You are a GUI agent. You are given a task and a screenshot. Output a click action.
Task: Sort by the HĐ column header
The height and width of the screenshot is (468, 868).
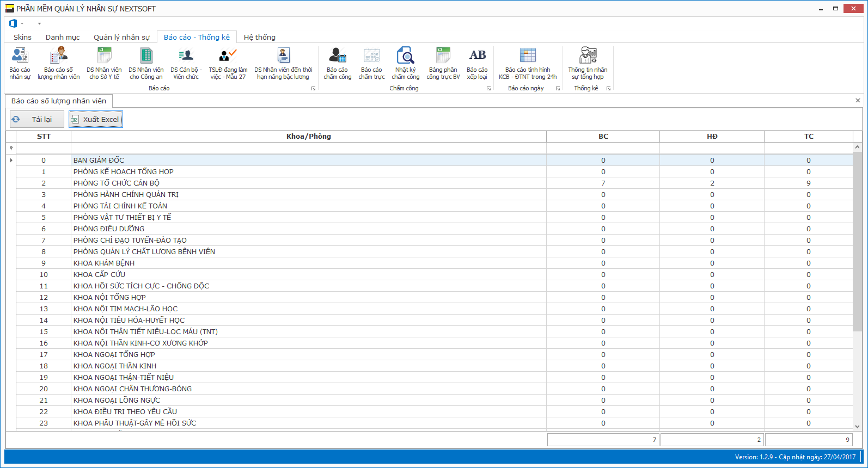coord(712,137)
